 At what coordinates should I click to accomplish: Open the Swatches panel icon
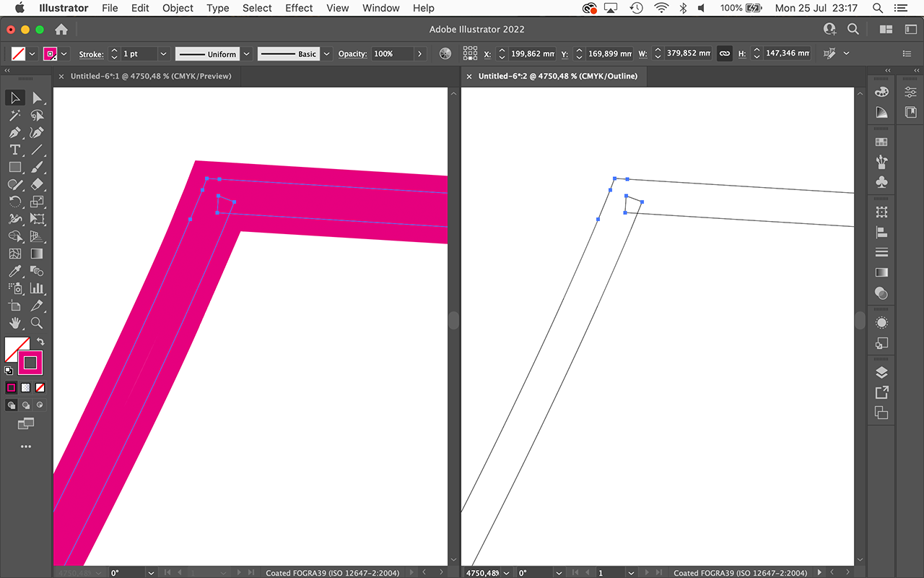881,142
